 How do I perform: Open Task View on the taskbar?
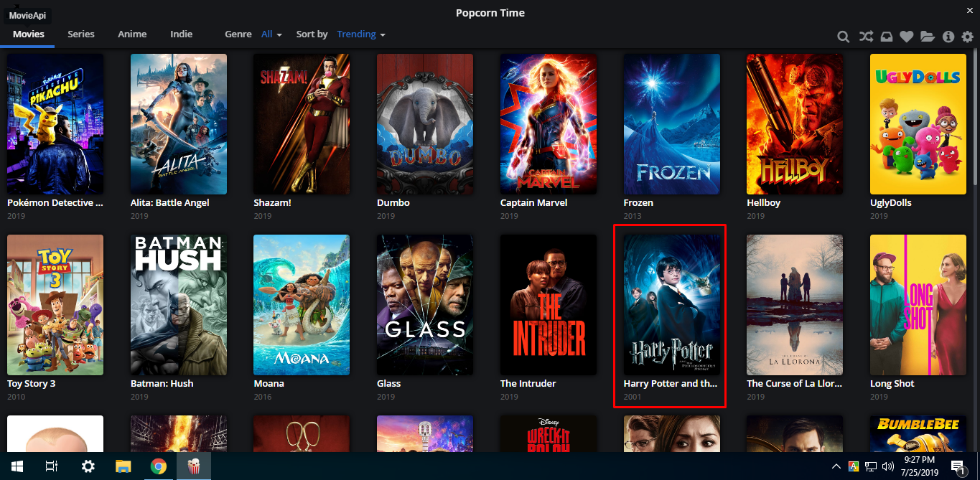click(x=52, y=466)
